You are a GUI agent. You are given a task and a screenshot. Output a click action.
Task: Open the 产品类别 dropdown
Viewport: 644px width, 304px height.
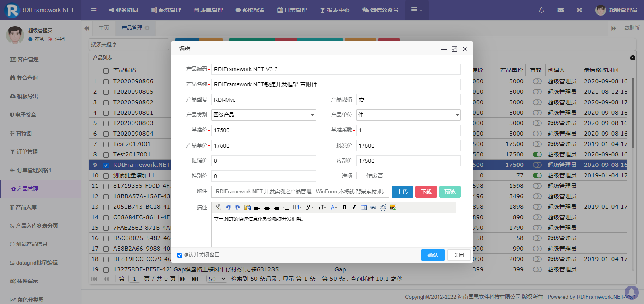point(312,115)
